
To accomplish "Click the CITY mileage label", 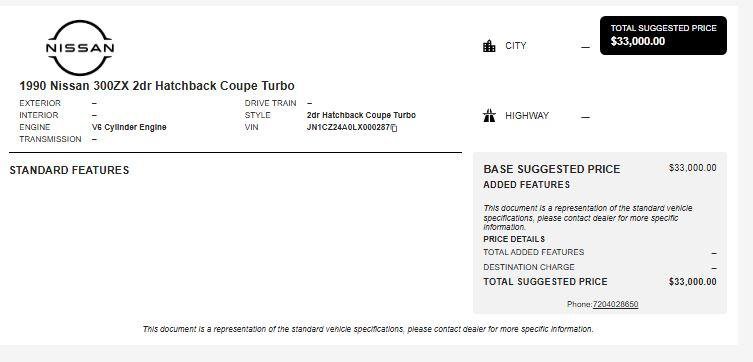I will [516, 46].
